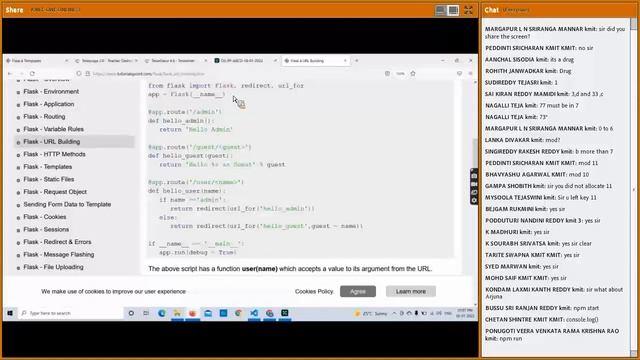Image resolution: width=640 pixels, height=360 pixels.
Task: Select Flask - URL Building in sidebar
Action: click(51, 142)
